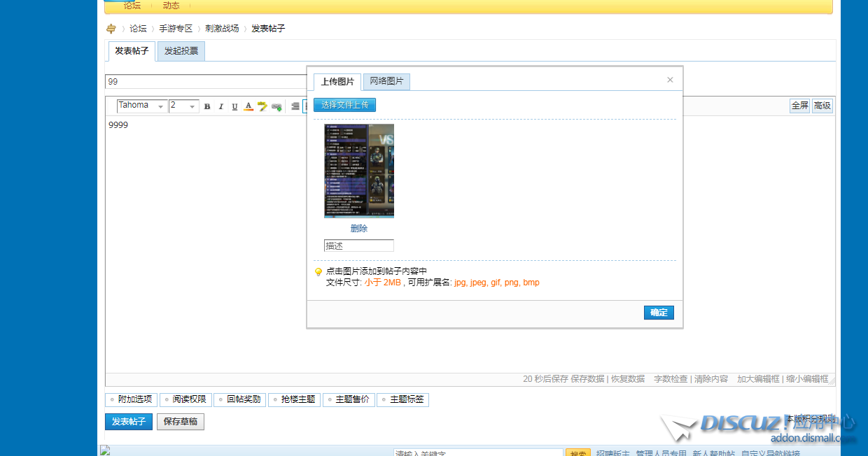Click 确定 to confirm the upload
This screenshot has height=456, width=868.
[659, 313]
